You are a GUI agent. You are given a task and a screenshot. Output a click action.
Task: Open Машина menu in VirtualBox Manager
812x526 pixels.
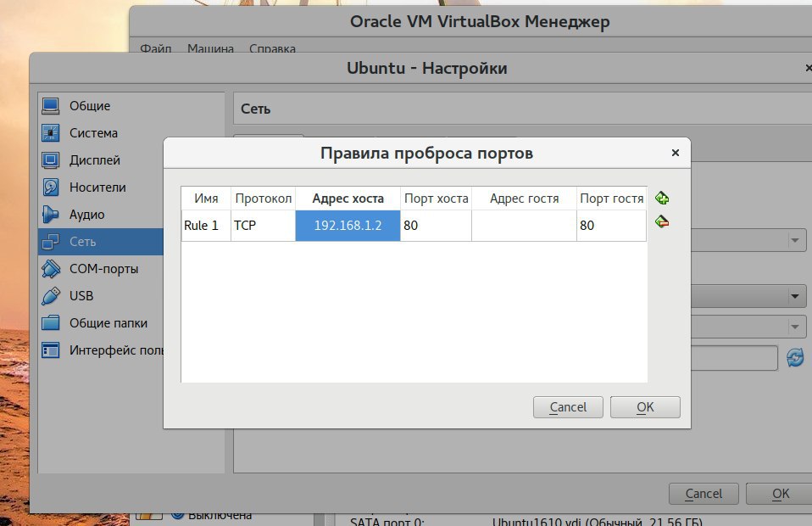click(210, 48)
